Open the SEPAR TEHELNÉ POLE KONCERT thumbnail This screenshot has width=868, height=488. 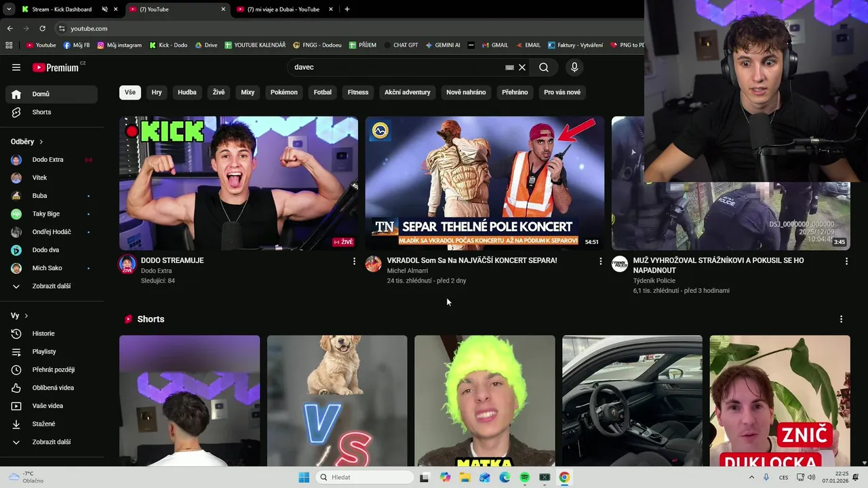[485, 183]
